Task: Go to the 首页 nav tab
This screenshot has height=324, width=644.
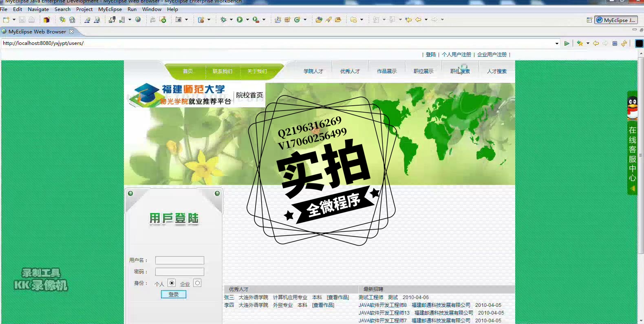Action: (x=188, y=71)
